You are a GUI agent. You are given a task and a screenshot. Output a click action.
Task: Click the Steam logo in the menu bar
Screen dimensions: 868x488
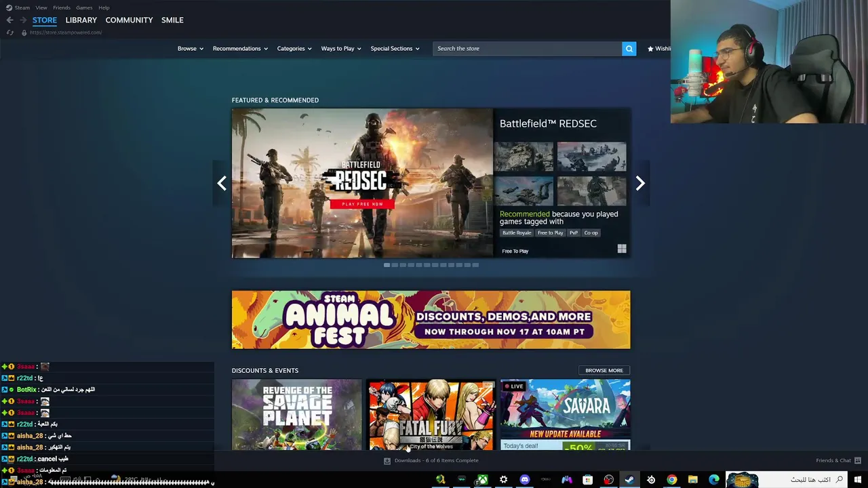point(7,7)
